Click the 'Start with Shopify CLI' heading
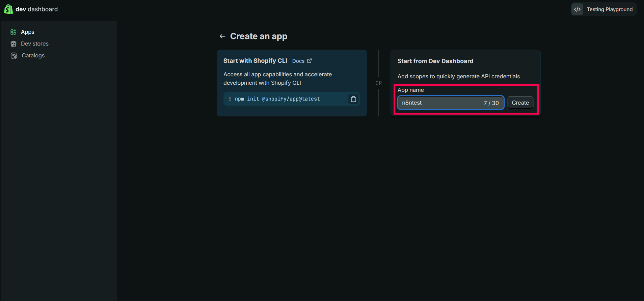644x301 pixels. 255,61
